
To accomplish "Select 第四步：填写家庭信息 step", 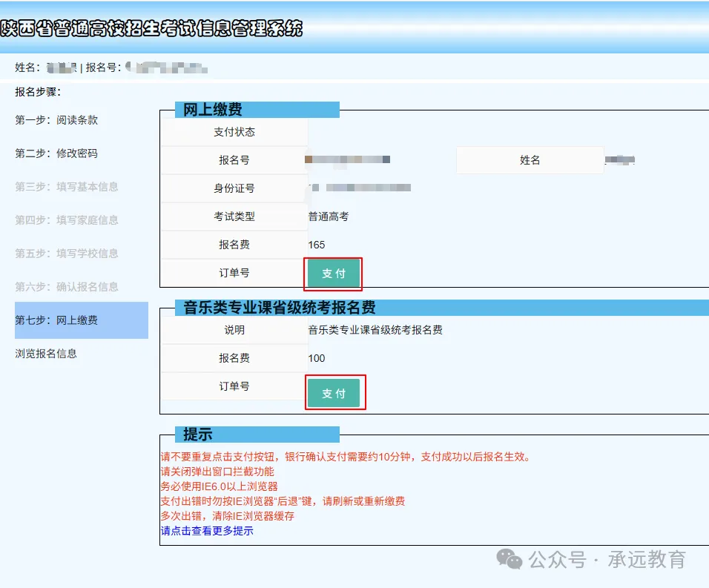I will point(67,220).
